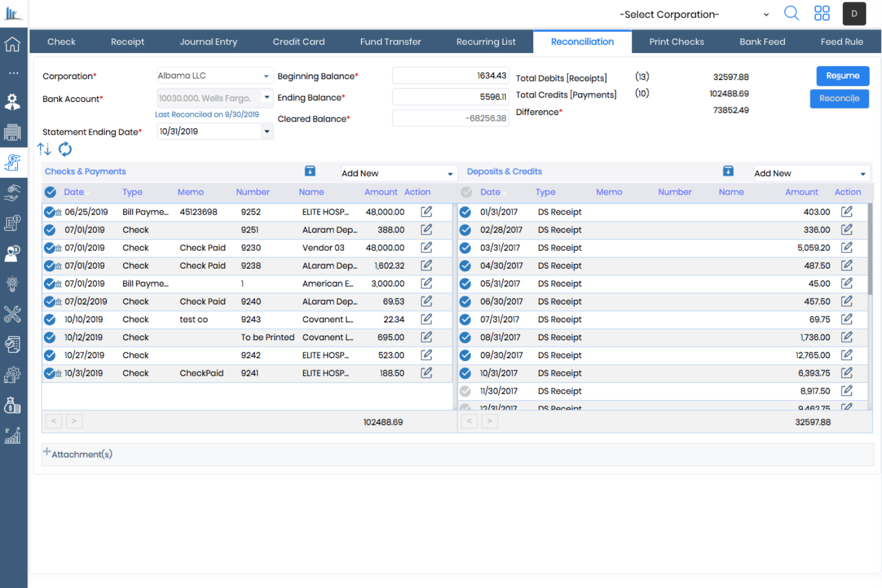Click the download icon on Checks & Payments header

[x=310, y=170]
